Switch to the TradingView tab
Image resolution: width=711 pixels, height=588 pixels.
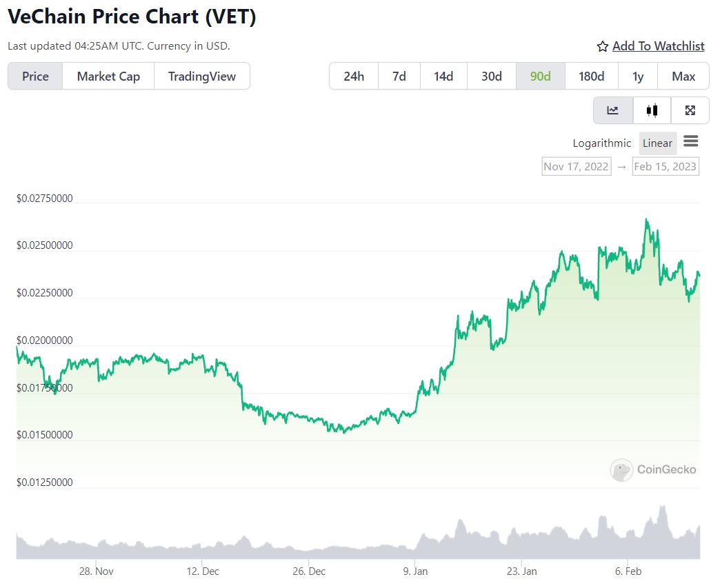pyautogui.click(x=202, y=76)
